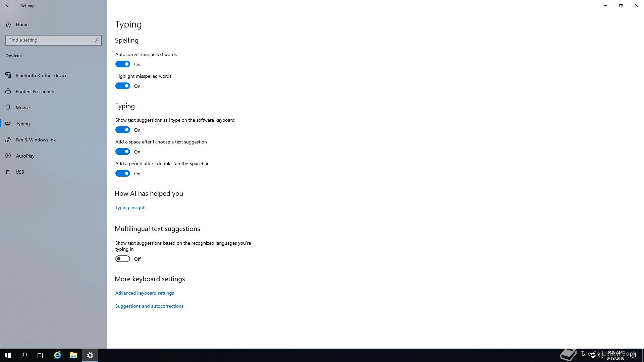The width and height of the screenshot is (644, 362).
Task: Click the search magnifier in Find a setting
Action: pos(97,40)
